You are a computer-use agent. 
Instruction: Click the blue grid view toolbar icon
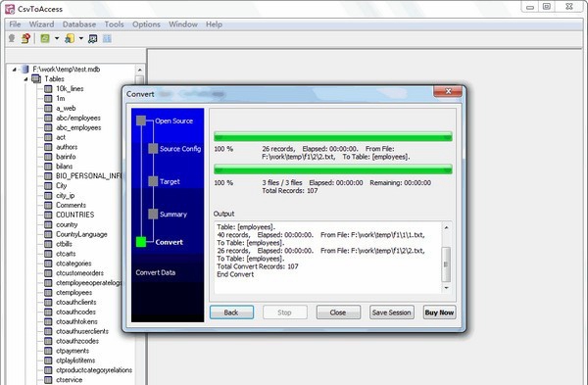point(107,38)
